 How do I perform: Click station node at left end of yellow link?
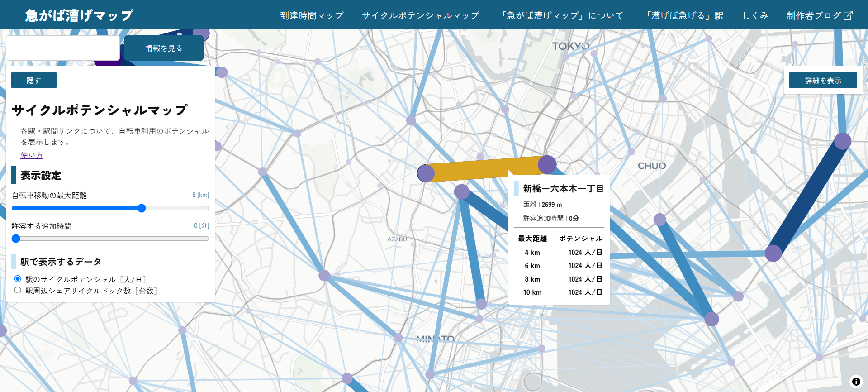click(426, 173)
